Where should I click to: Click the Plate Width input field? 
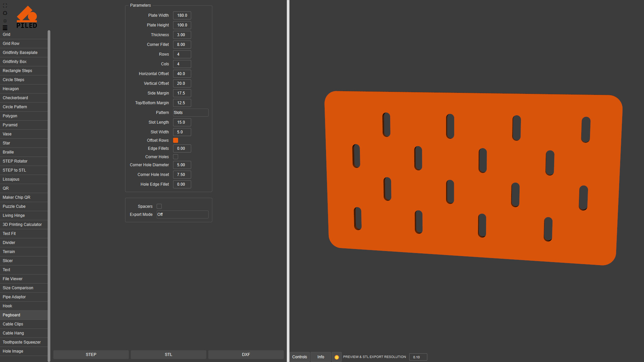182,15
